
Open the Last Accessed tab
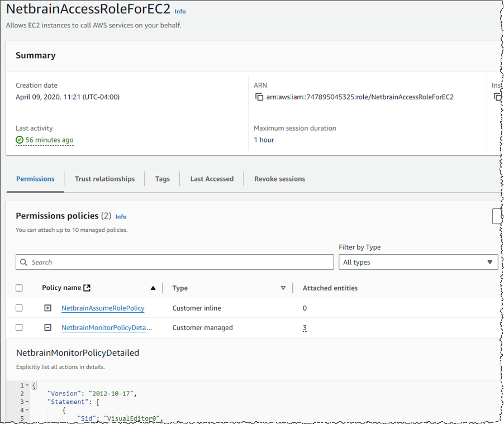pos(212,179)
